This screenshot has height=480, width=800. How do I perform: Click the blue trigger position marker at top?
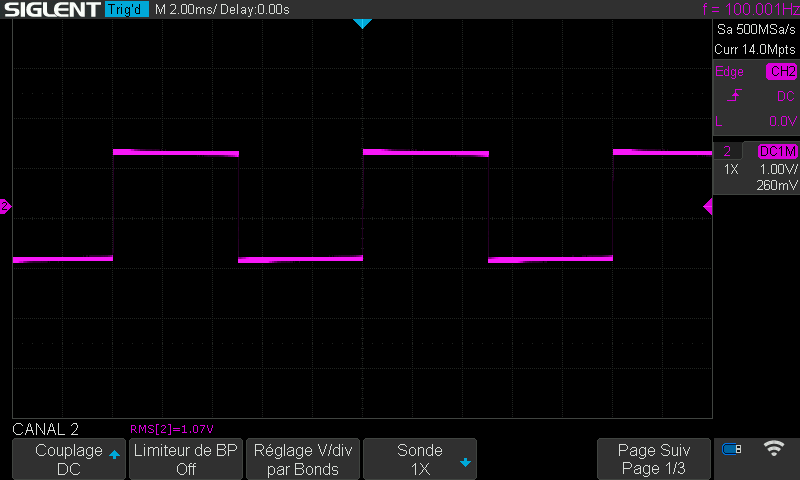click(x=363, y=23)
